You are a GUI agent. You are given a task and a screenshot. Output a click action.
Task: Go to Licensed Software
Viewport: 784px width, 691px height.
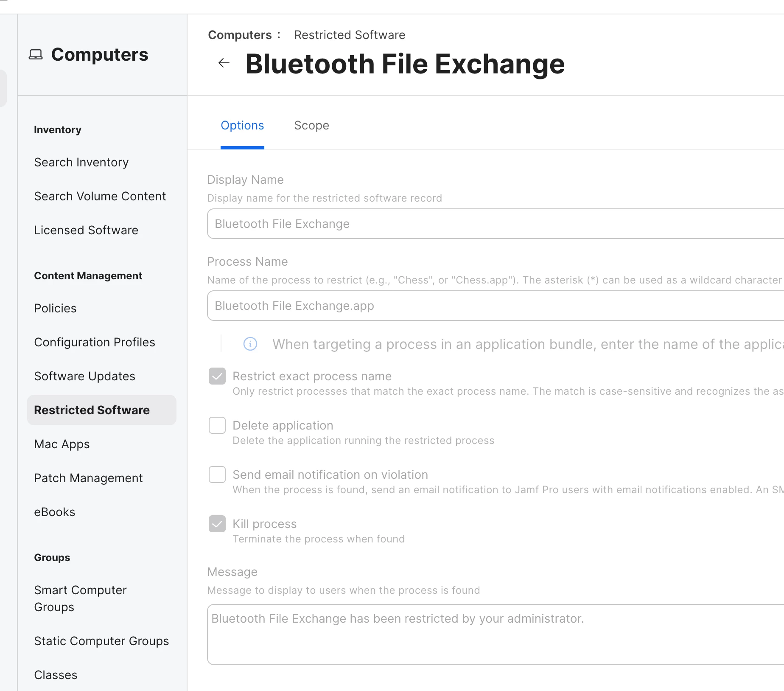pyautogui.click(x=86, y=230)
